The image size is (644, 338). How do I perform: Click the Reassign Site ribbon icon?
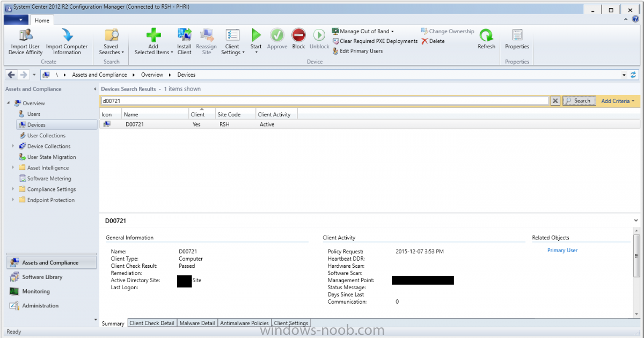tap(207, 35)
